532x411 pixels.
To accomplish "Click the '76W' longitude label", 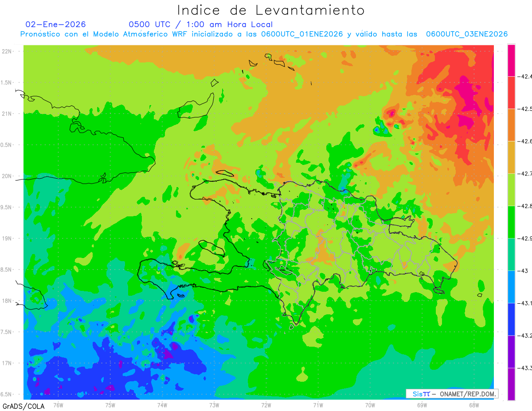I will click(58, 404).
